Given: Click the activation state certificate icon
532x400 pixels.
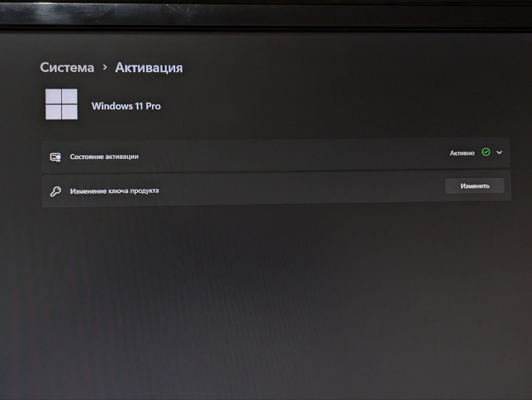Looking at the screenshot, I should click(x=55, y=157).
